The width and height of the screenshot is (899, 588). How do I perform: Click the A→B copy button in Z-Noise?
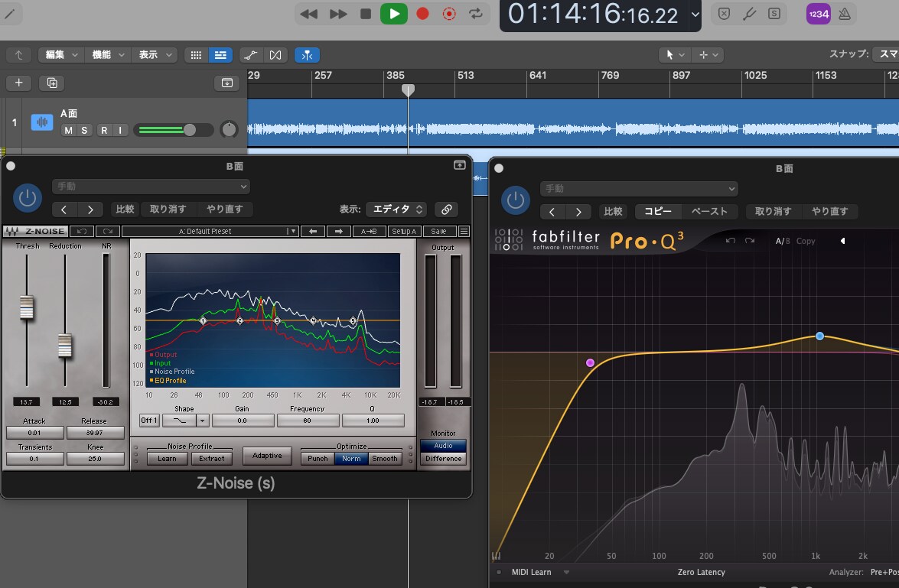(369, 231)
